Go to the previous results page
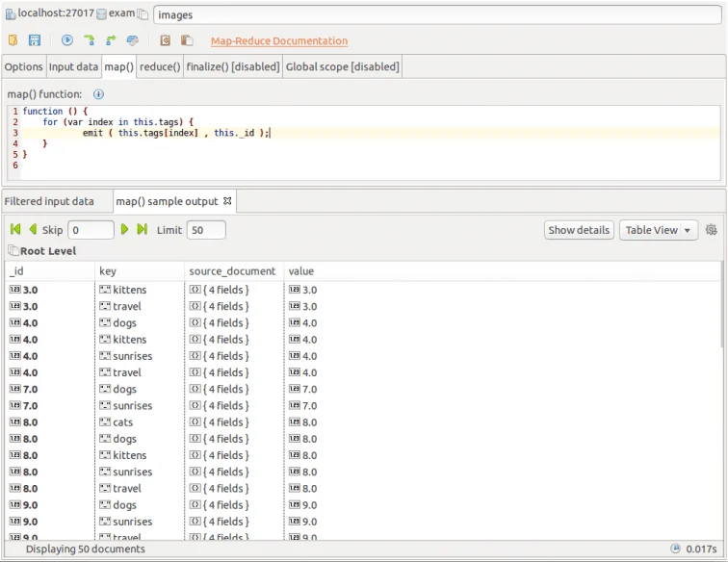This screenshot has width=728, height=562. pyautogui.click(x=33, y=229)
